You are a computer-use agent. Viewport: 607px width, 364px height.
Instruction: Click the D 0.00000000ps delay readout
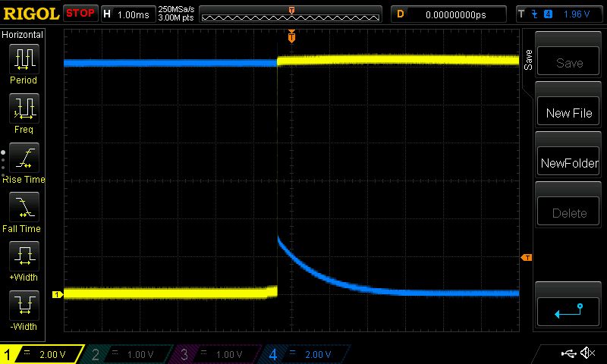[x=448, y=14]
